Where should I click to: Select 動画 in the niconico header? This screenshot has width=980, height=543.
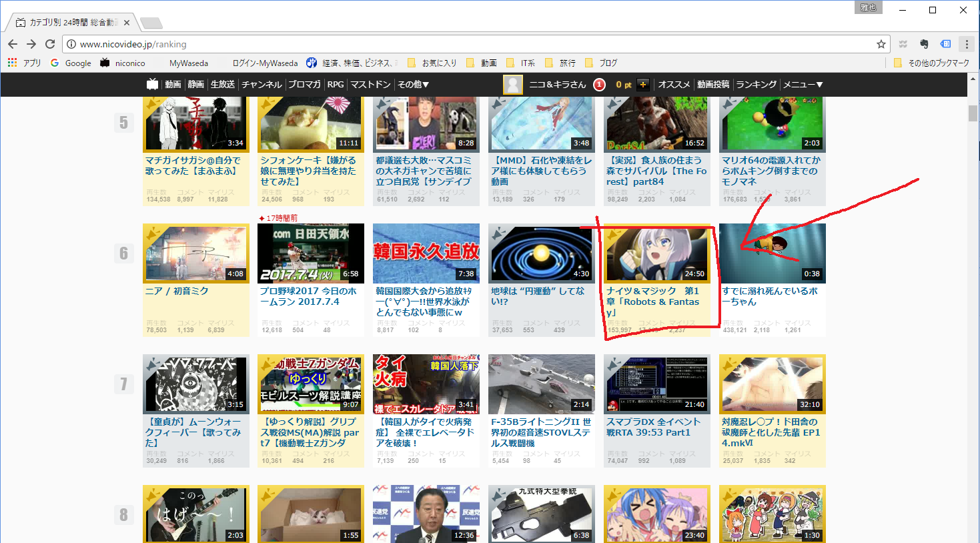[x=173, y=84]
